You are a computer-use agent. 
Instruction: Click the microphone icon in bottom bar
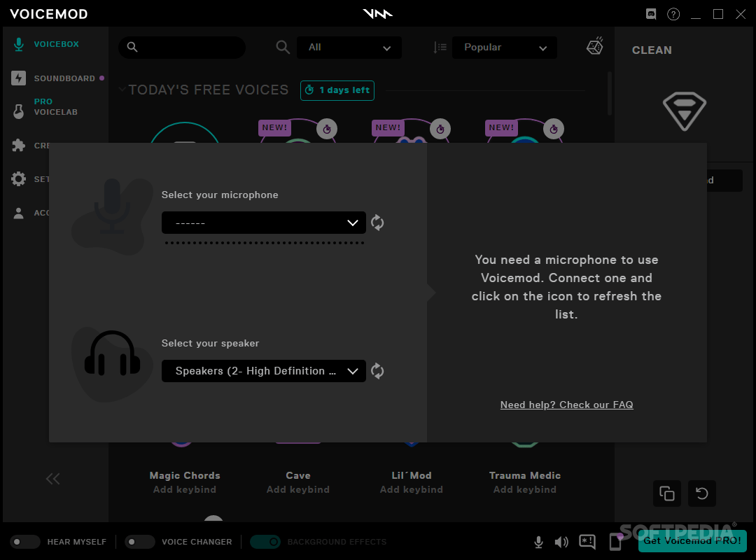(539, 542)
